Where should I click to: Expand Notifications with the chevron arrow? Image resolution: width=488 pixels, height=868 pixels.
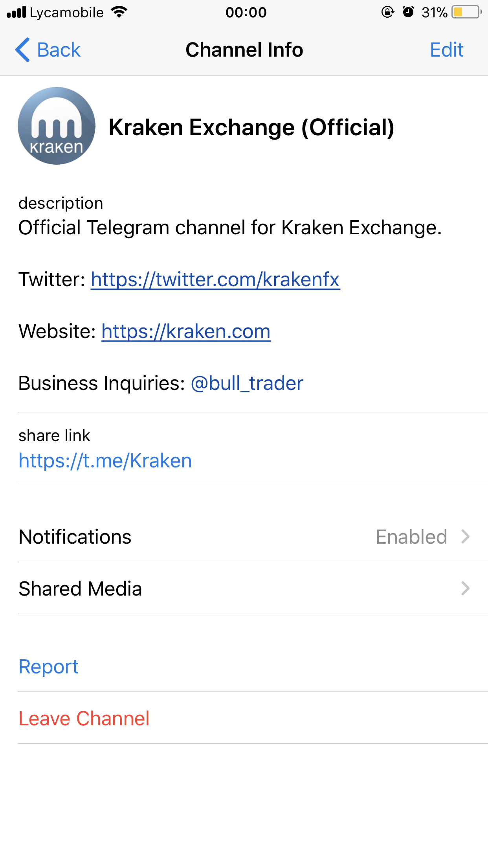tap(466, 537)
